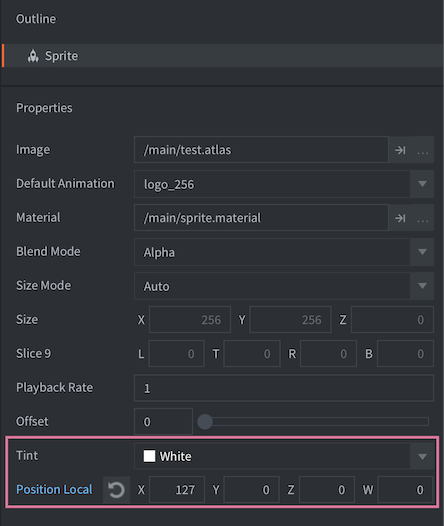Click the Default Animation dropdown arrow
The height and width of the screenshot is (526, 444).
(x=422, y=184)
